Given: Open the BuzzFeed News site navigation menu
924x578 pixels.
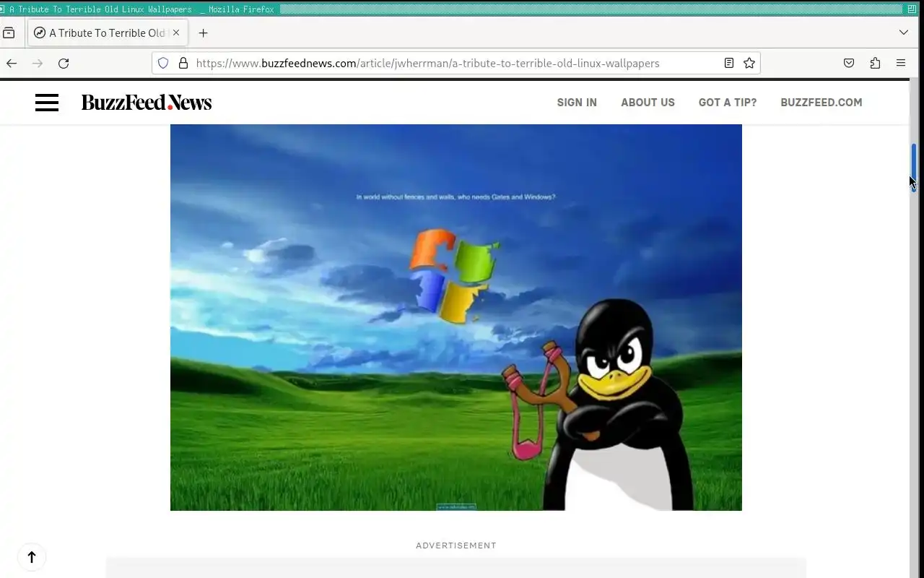Looking at the screenshot, I should point(47,102).
